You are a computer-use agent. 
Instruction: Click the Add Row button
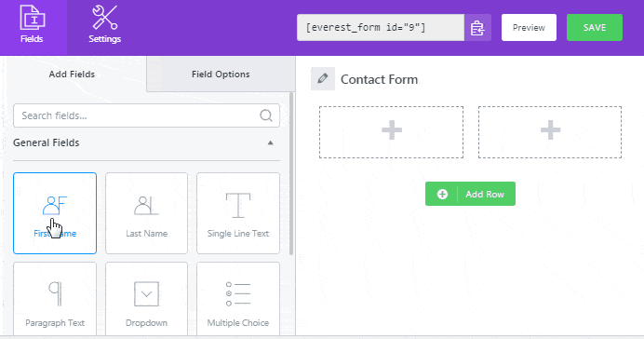pos(470,194)
